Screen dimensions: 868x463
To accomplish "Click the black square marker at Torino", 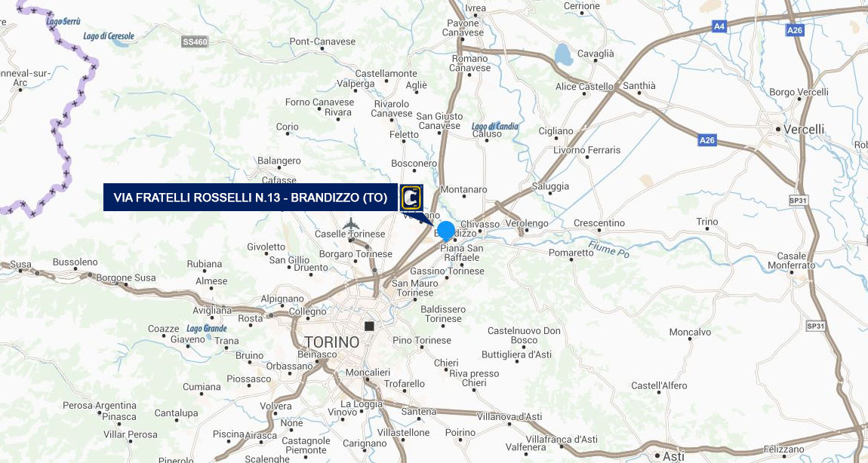I will (369, 327).
